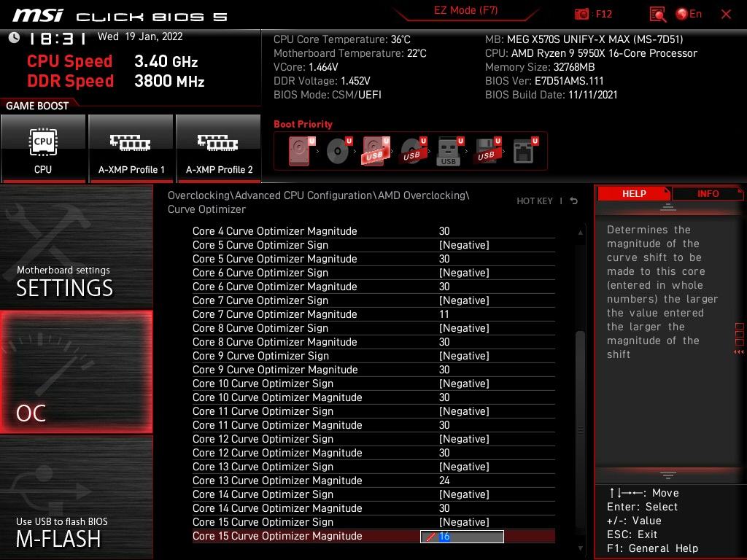The image size is (747, 560).
Task: Click the Boot Priority heading
Action: pos(303,124)
